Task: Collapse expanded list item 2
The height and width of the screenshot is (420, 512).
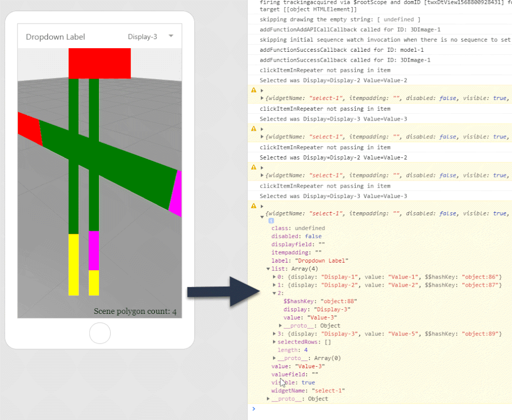Action: 275,293
